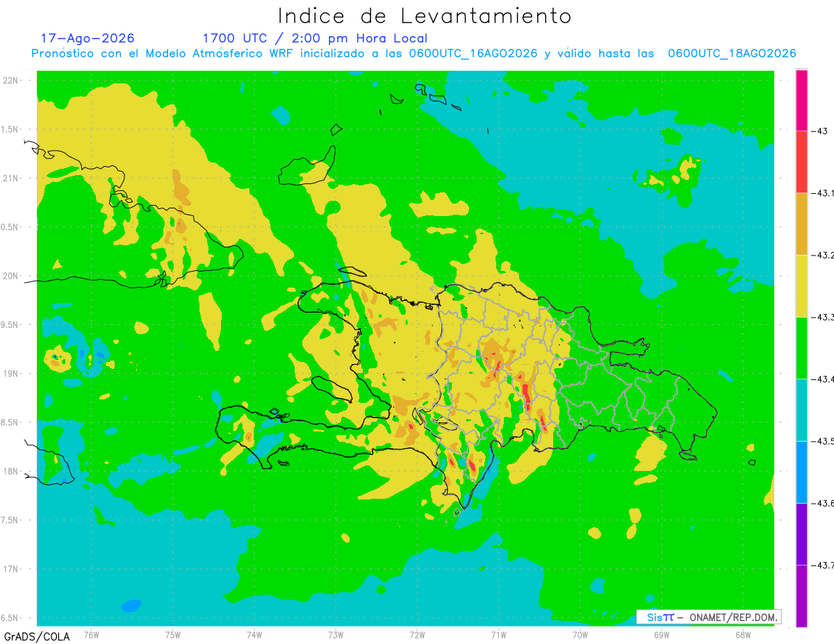Click the '-43' legend value
834x644 pixels.
point(819,131)
